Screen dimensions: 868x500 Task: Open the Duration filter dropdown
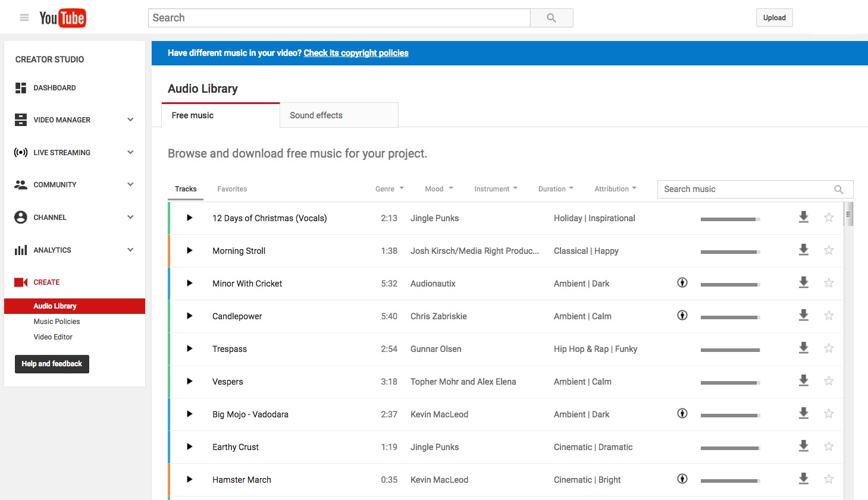pos(556,189)
